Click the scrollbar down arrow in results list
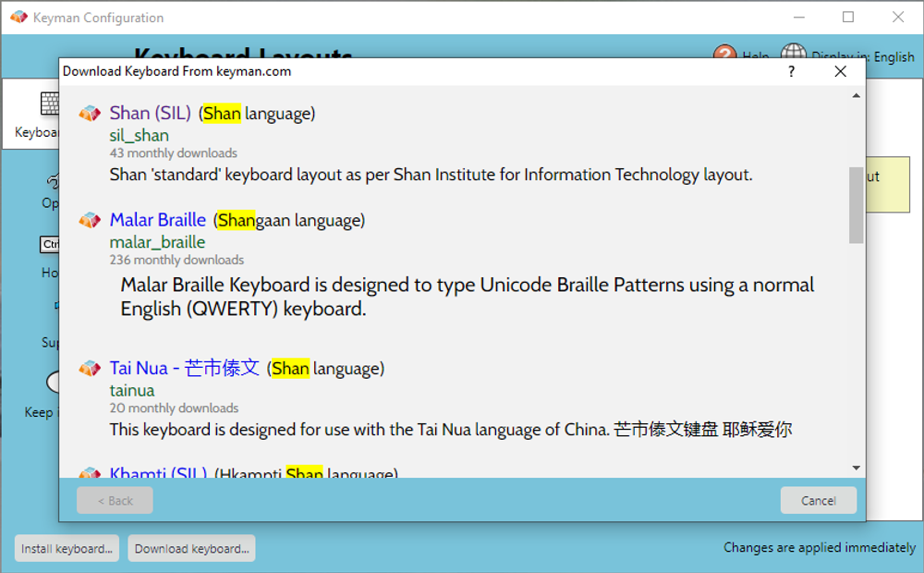 857,468
